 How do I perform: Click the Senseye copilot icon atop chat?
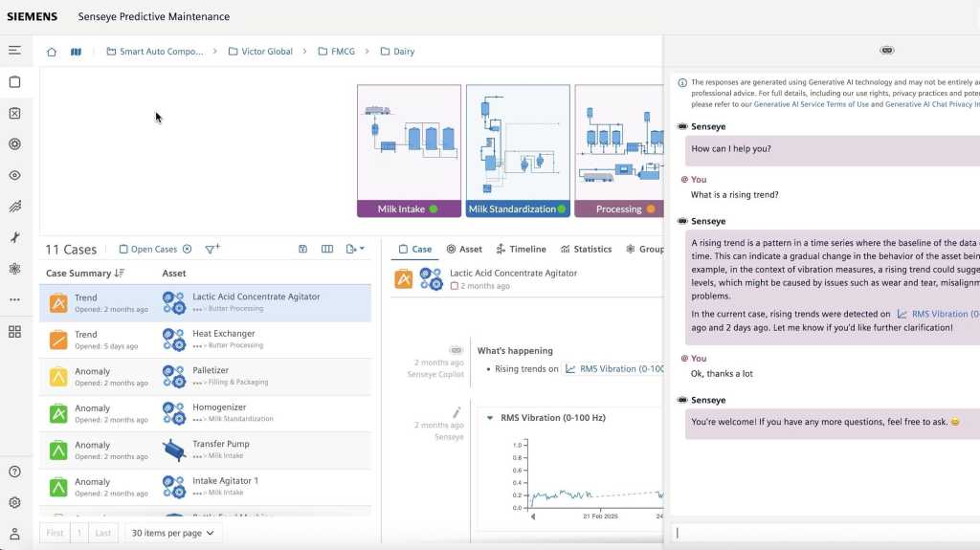point(886,50)
